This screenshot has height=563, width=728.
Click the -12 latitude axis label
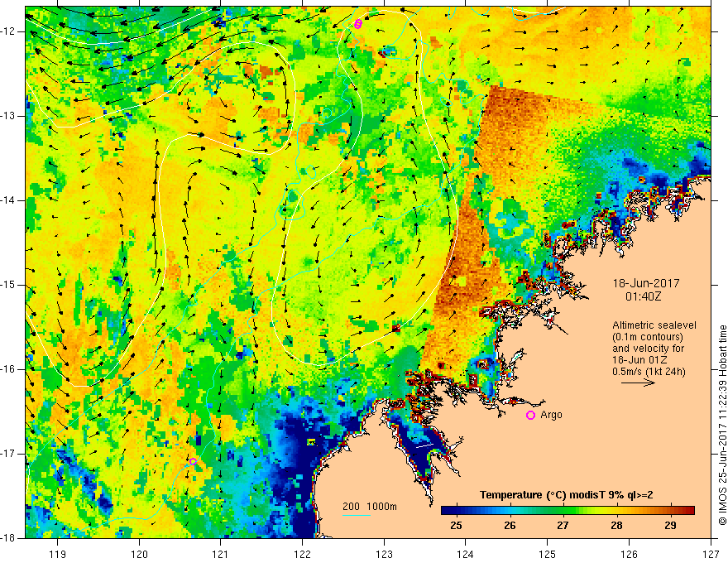[9, 31]
